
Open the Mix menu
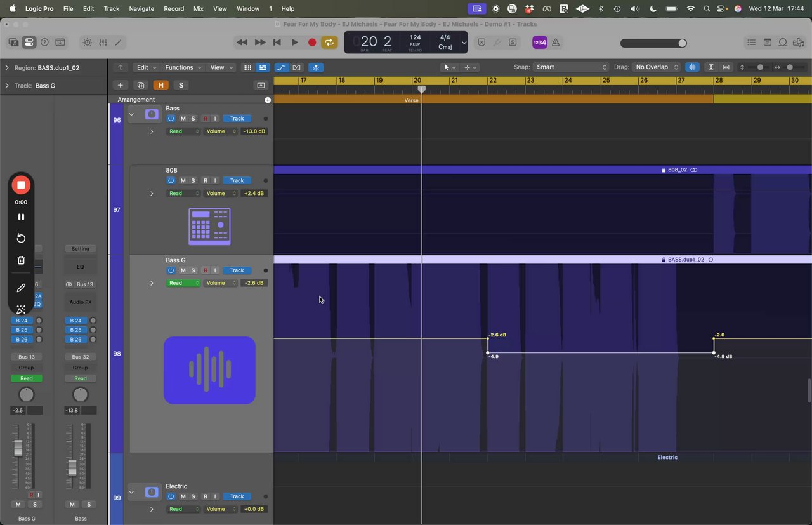pos(199,9)
